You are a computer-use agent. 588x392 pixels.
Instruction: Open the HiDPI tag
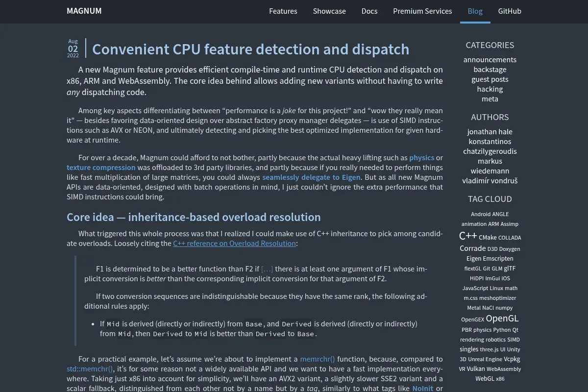477,278
